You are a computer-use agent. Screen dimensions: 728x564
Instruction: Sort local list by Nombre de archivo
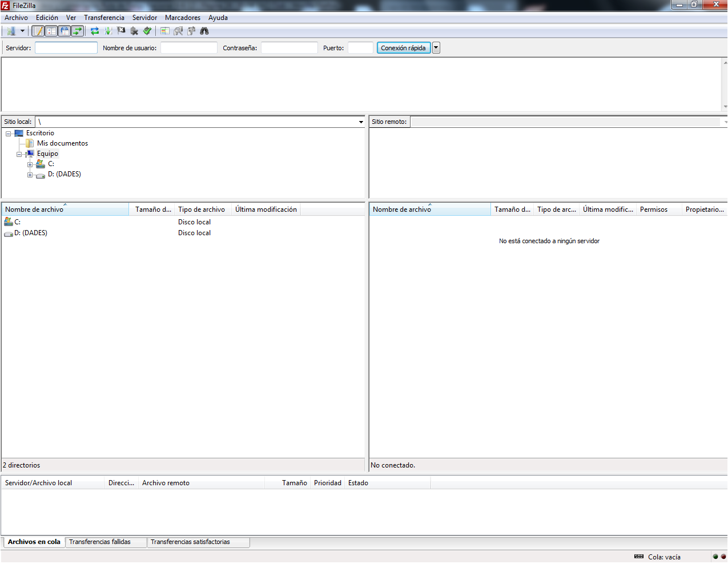65,210
